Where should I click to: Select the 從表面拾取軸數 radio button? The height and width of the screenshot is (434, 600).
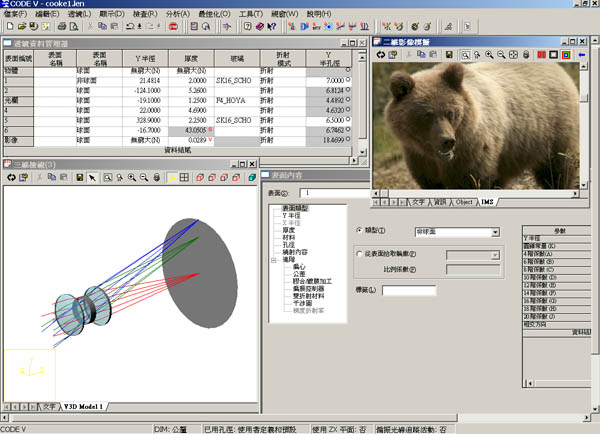click(x=359, y=254)
